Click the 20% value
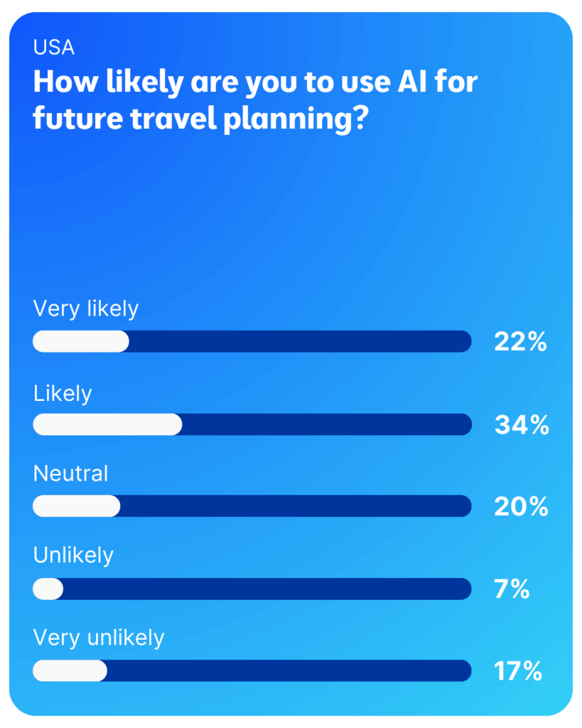 [x=521, y=507]
